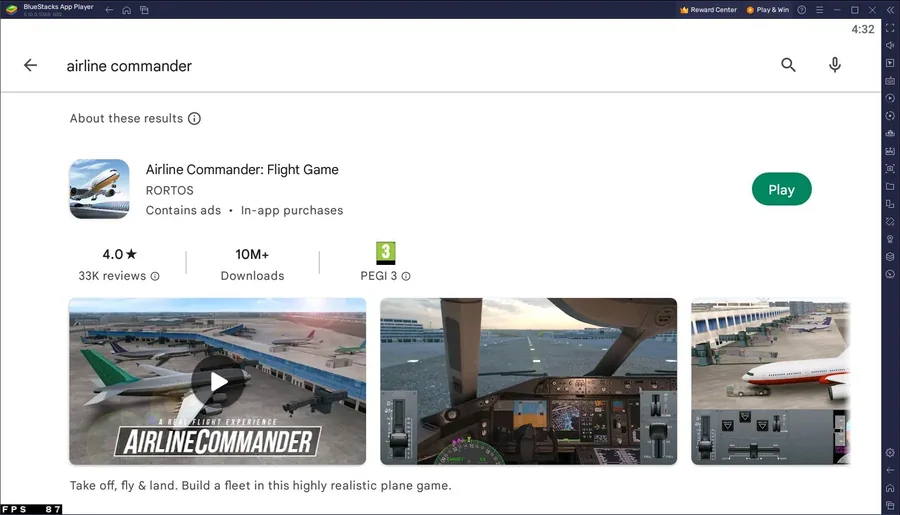Click the cursor lock icon in sidebar
900x515 pixels.
pyautogui.click(x=890, y=63)
